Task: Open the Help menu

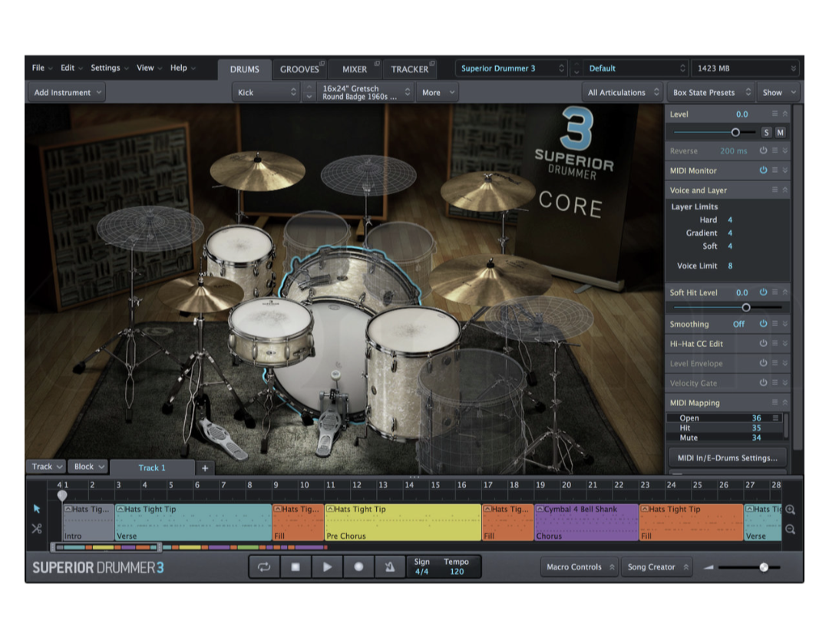Action: (x=183, y=68)
